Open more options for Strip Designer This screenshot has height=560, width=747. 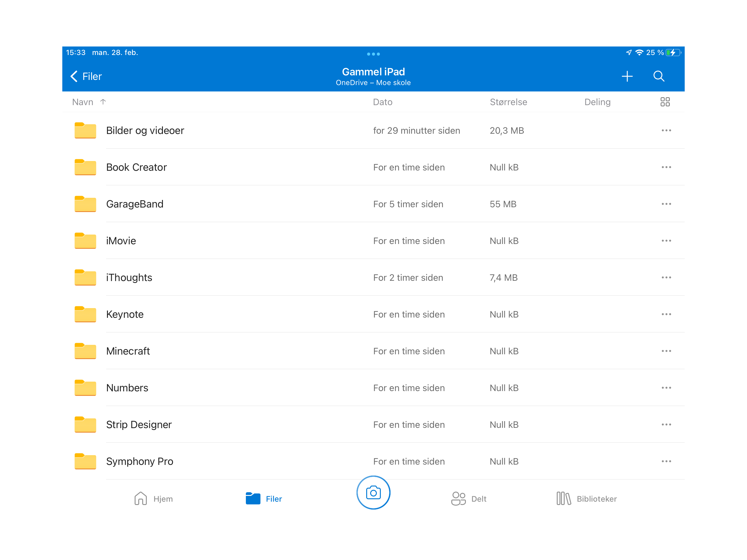coord(666,425)
